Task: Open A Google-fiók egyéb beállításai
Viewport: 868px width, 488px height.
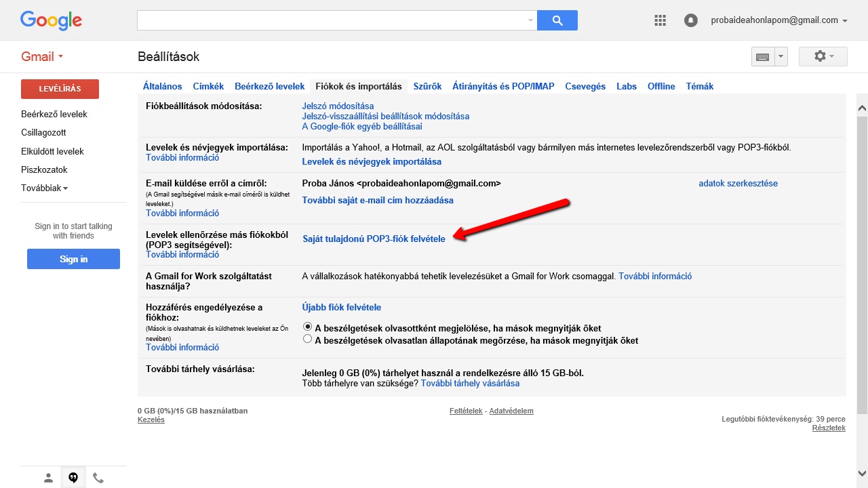Action: [x=362, y=126]
